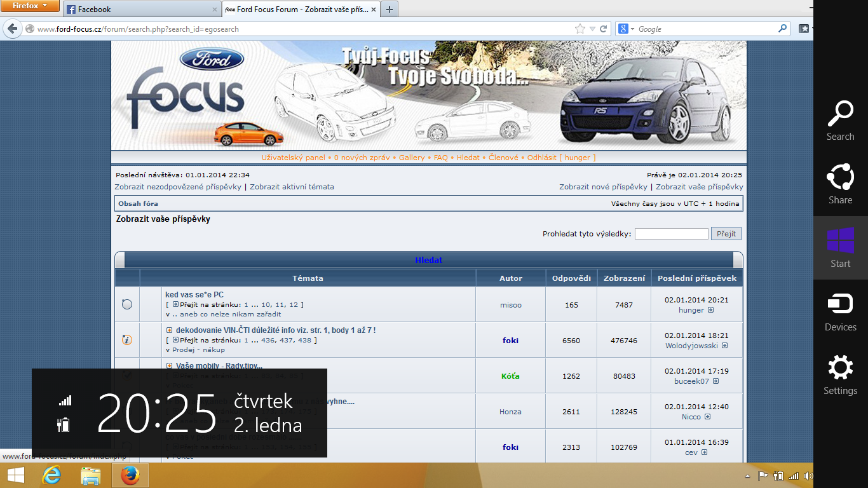Open the orange Firefox menu button
The image size is (868, 488).
(30, 6)
